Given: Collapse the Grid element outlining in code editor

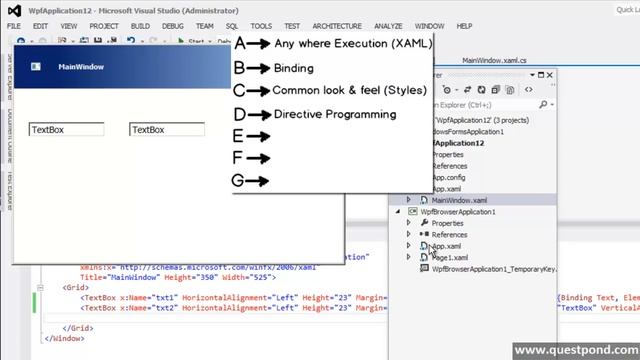Looking at the screenshot, I should [40, 288].
